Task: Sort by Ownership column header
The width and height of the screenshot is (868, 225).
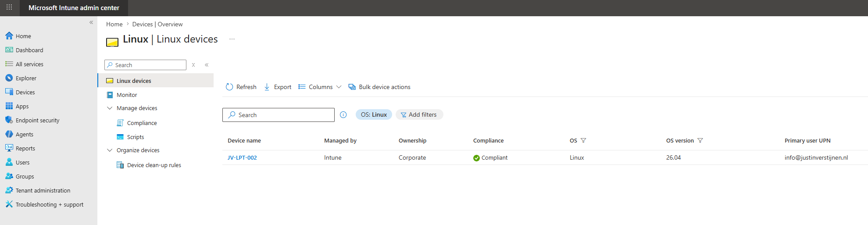Action: point(412,140)
